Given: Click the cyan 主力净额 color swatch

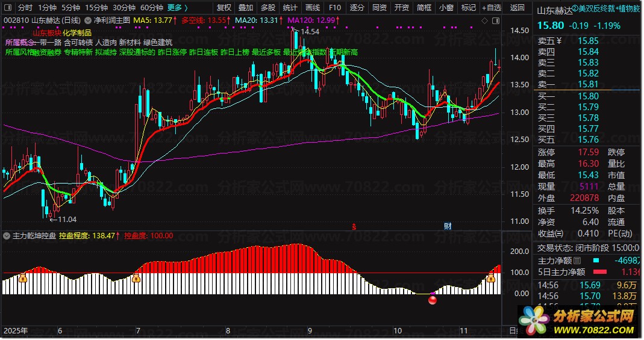Looking at the screenshot, I should pos(596,261).
